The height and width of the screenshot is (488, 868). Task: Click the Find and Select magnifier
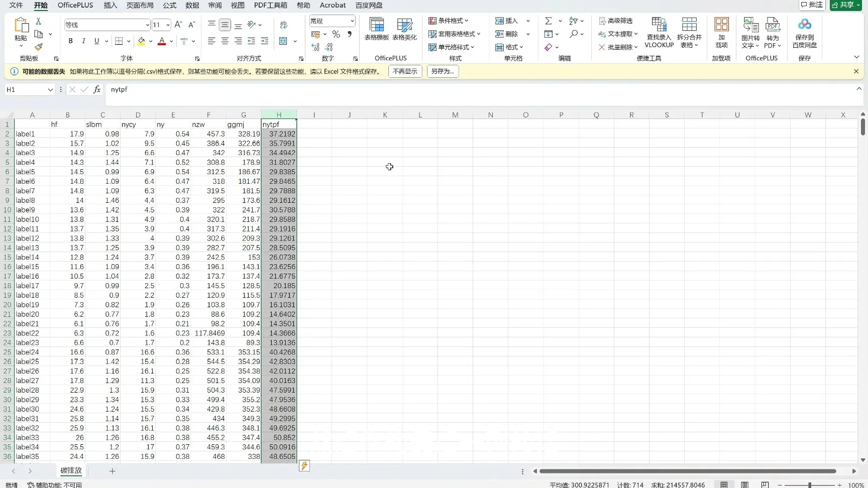(x=573, y=34)
